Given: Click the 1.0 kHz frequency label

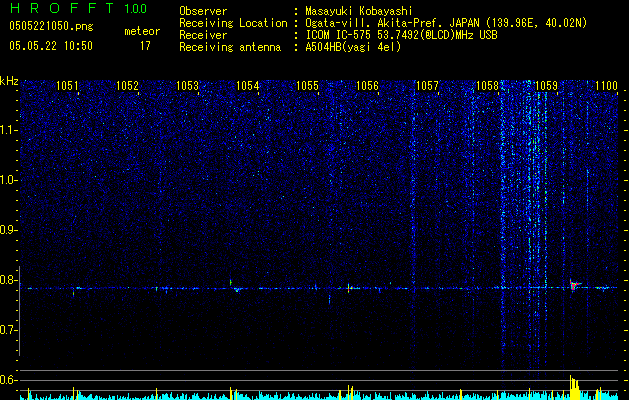Looking at the screenshot, I should (x=8, y=180).
